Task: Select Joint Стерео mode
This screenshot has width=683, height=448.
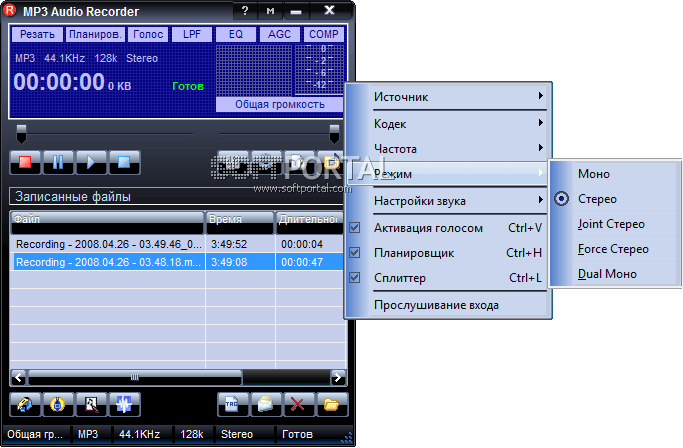Action: tap(615, 224)
